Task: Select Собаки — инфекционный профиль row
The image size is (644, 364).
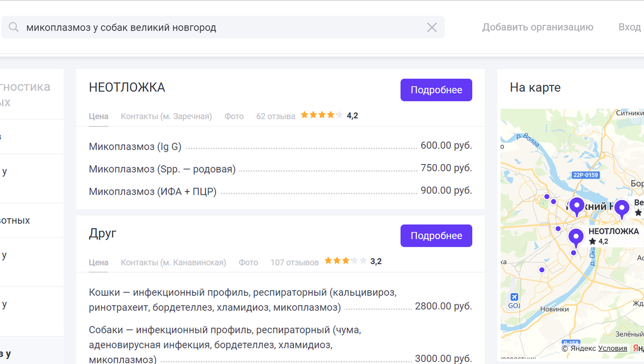Action: [281, 344]
